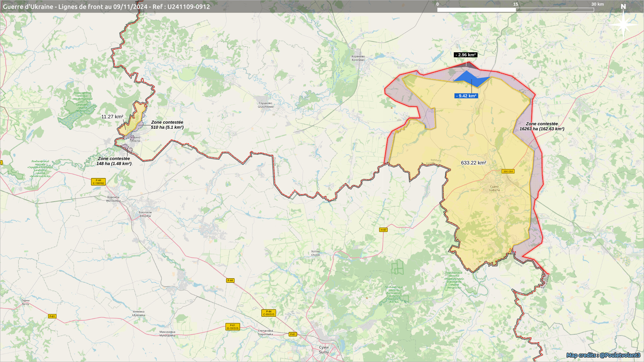Click the H-07 road shield
The image size is (644, 362).
(383, 230)
